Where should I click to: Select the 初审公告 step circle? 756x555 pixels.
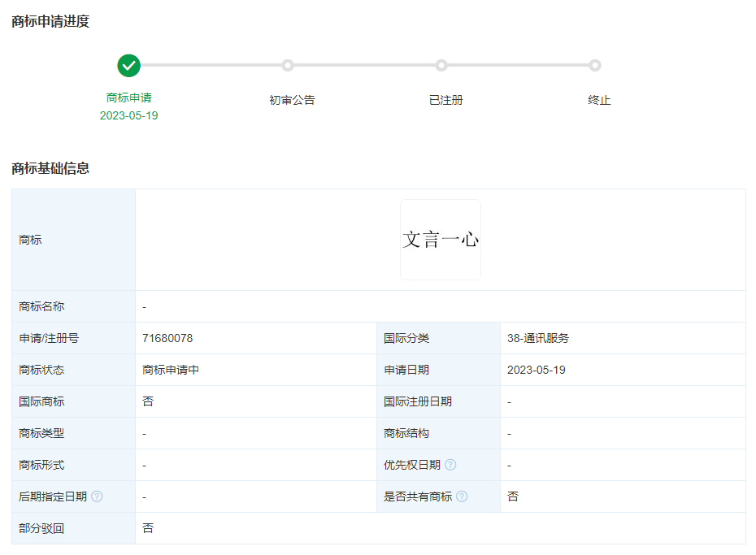tap(290, 66)
